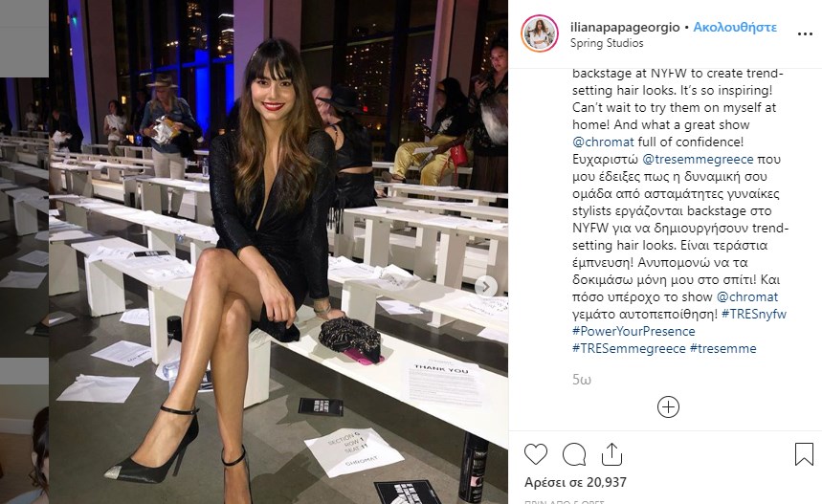Open the ilianapapageorgio profile picture
The height and width of the screenshot is (504, 822).
[540, 33]
